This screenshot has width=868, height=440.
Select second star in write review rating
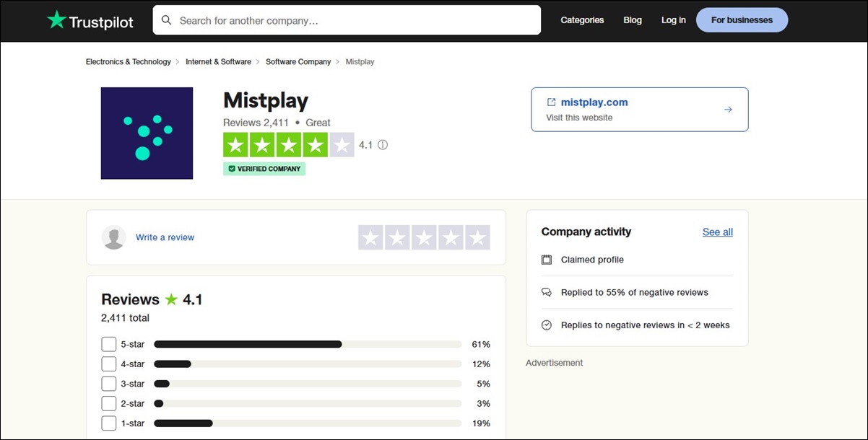[x=397, y=237]
